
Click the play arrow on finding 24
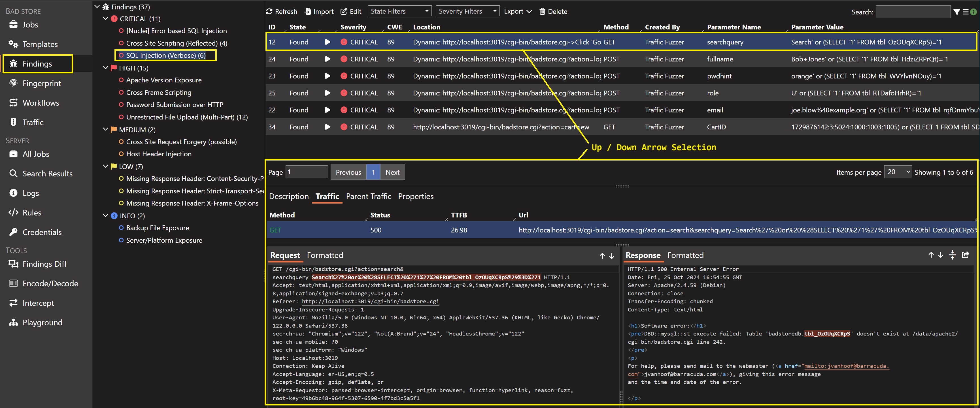(327, 59)
